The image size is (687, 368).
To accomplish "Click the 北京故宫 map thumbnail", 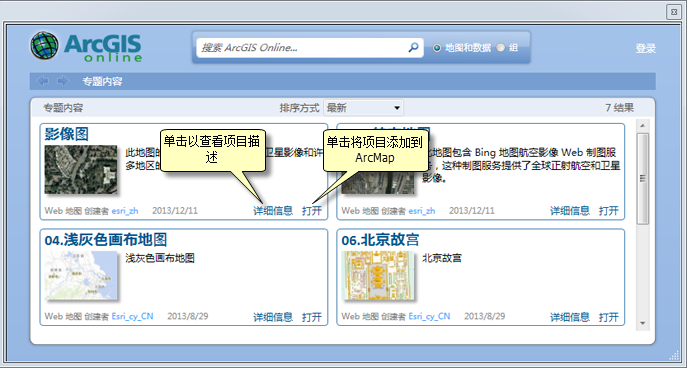I will click(378, 276).
